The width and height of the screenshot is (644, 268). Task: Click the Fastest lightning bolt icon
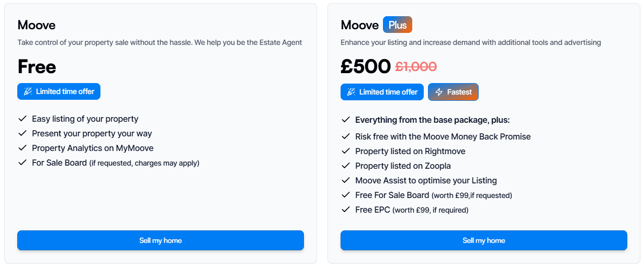439,92
